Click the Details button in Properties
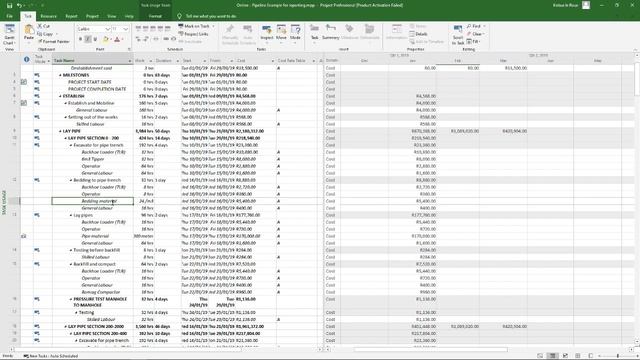This screenshot has height=360, width=640. pos(418,34)
